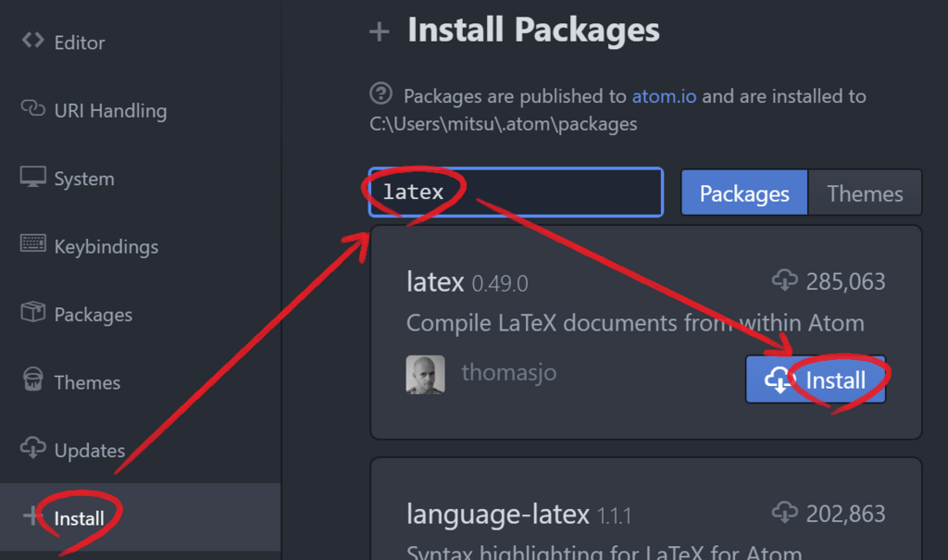
Task: Open the Keybindings settings section
Action: click(106, 246)
